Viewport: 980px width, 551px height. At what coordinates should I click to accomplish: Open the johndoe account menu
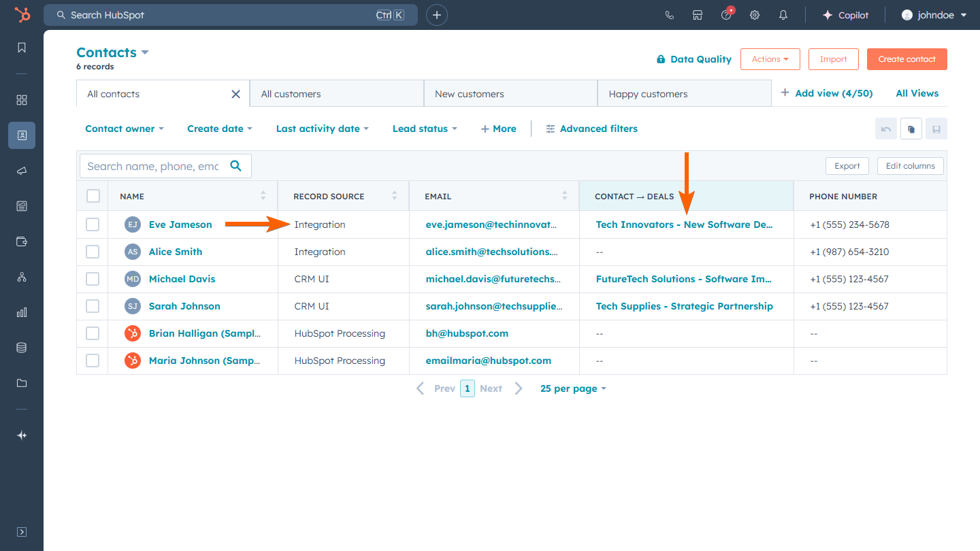point(934,15)
